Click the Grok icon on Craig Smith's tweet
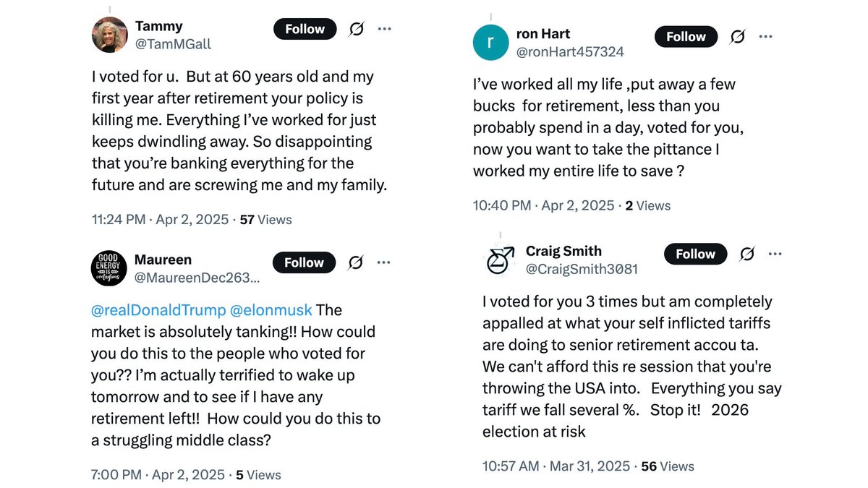The height and width of the screenshot is (488, 868). tap(747, 254)
